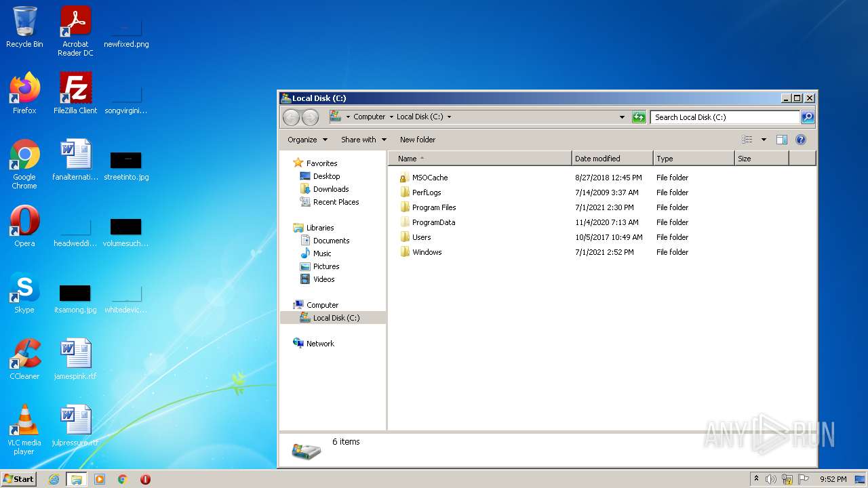Select the jamespink.rtf document icon

75,359
